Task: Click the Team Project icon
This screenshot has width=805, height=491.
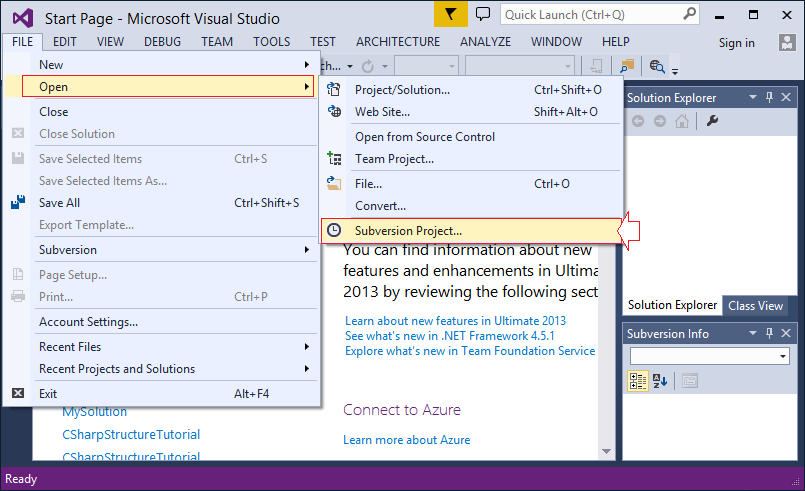Action: (334, 159)
